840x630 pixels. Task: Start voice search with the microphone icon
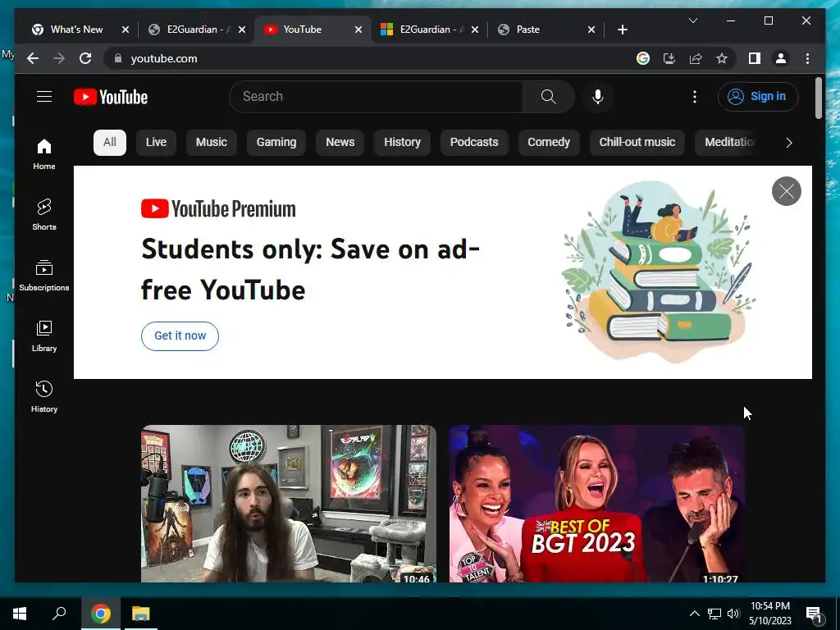(598, 97)
